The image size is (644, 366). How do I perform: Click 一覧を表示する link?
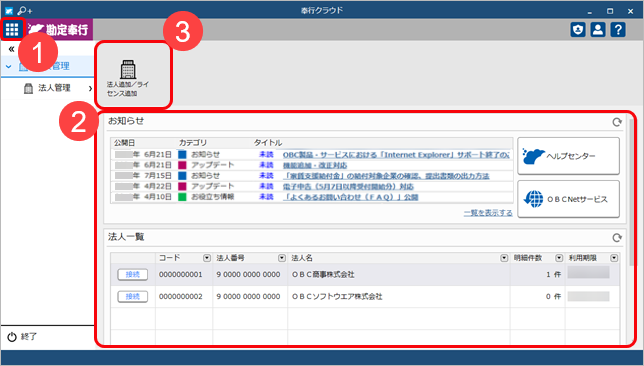[488, 213]
